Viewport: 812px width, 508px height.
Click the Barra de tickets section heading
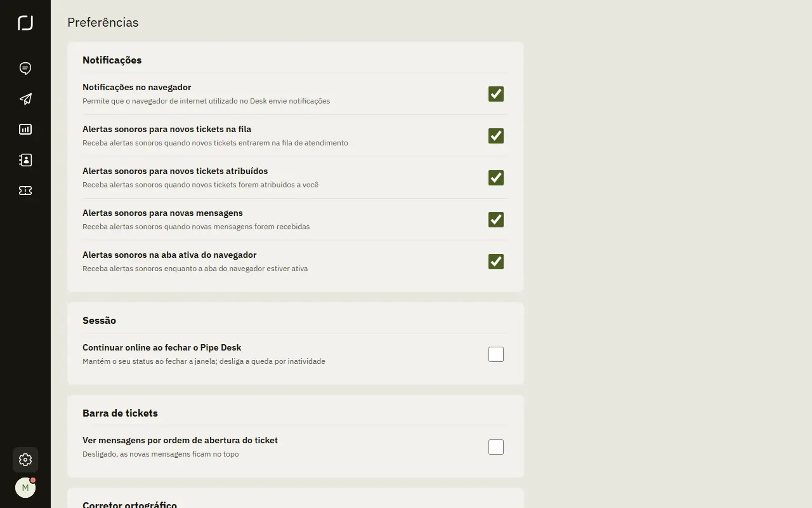tap(121, 413)
